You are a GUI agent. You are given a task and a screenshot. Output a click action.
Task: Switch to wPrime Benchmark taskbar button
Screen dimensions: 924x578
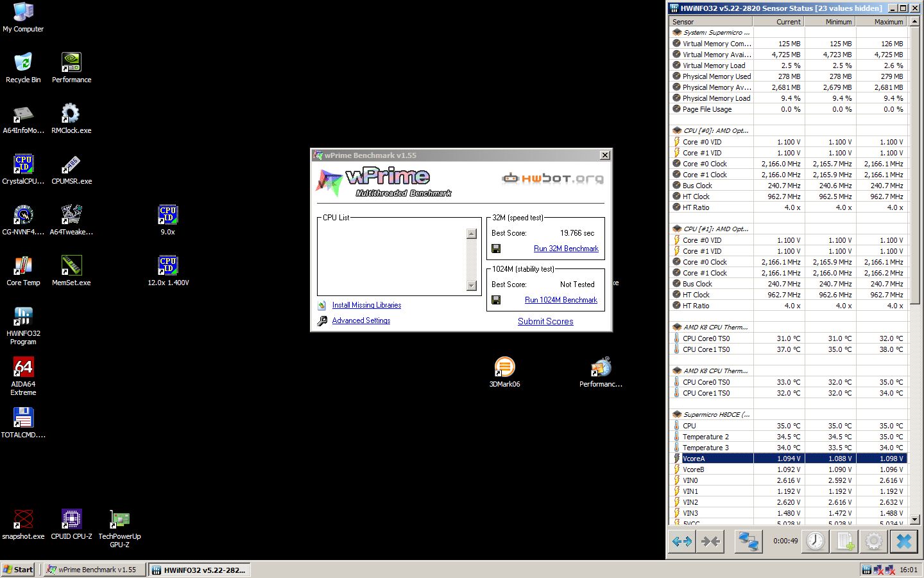click(95, 570)
